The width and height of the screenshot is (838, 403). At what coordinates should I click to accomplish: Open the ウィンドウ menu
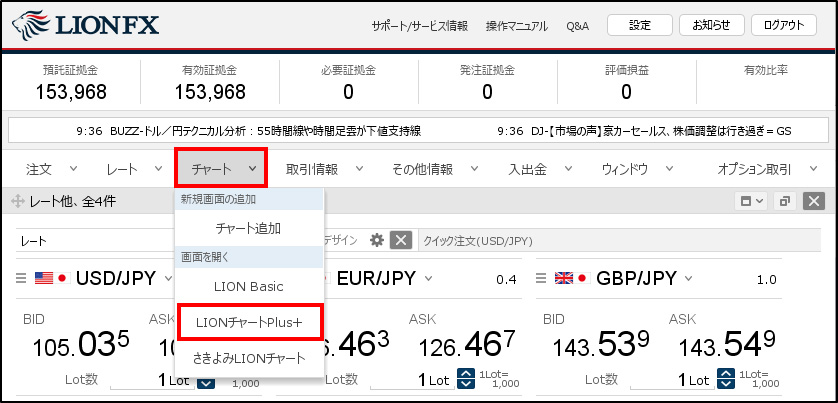pyautogui.click(x=638, y=169)
